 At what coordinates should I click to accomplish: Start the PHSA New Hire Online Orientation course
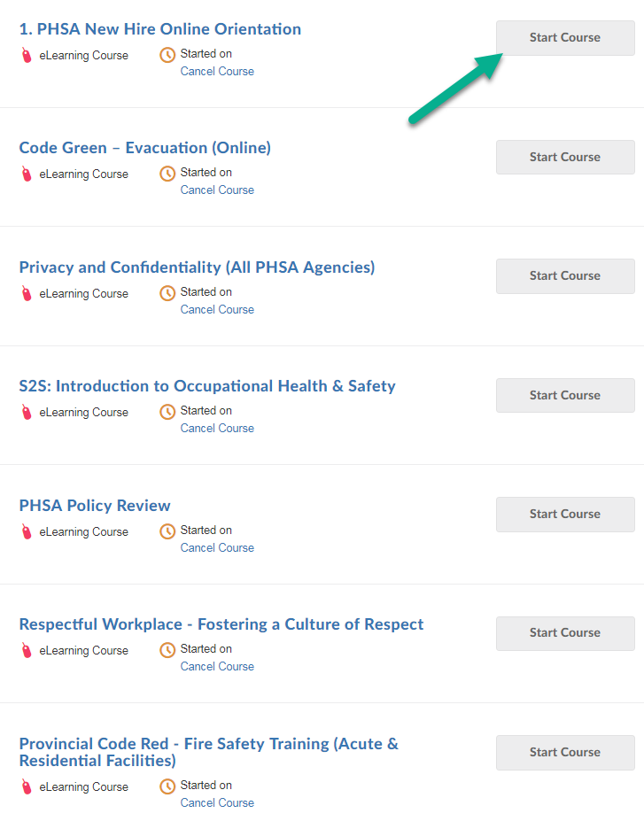564,37
